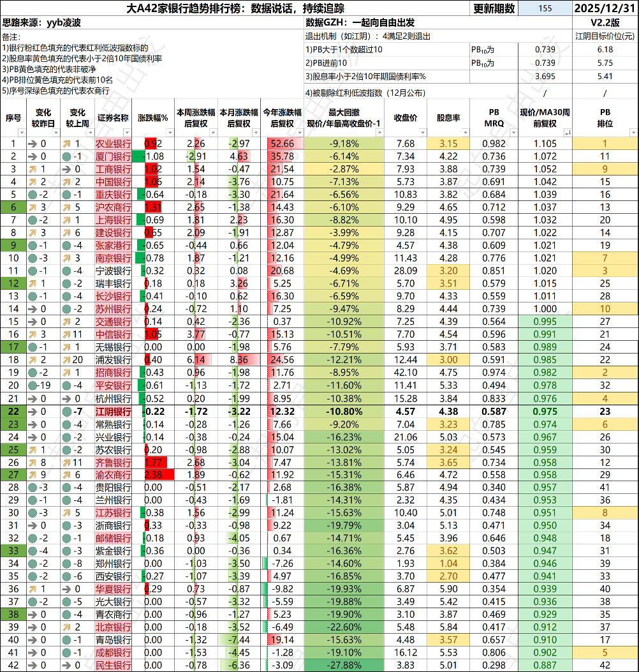Image resolution: width=639 pixels, height=672 pixels.
Task: Open the 变化较上周 column filter dropdown
Action: point(90,133)
